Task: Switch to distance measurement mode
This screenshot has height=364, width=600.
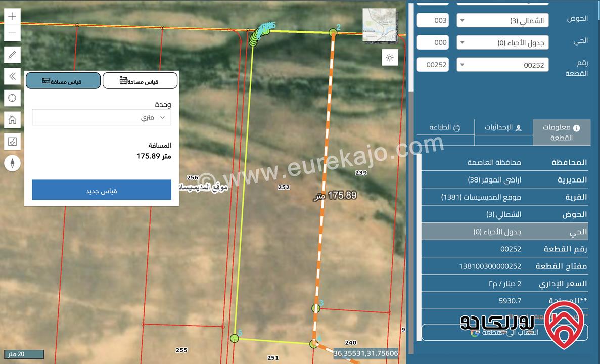Action: 63,81
